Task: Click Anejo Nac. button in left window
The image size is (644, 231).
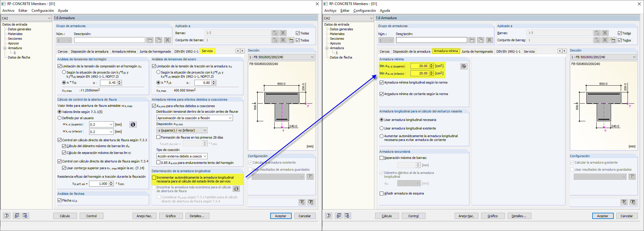Action: point(144,216)
